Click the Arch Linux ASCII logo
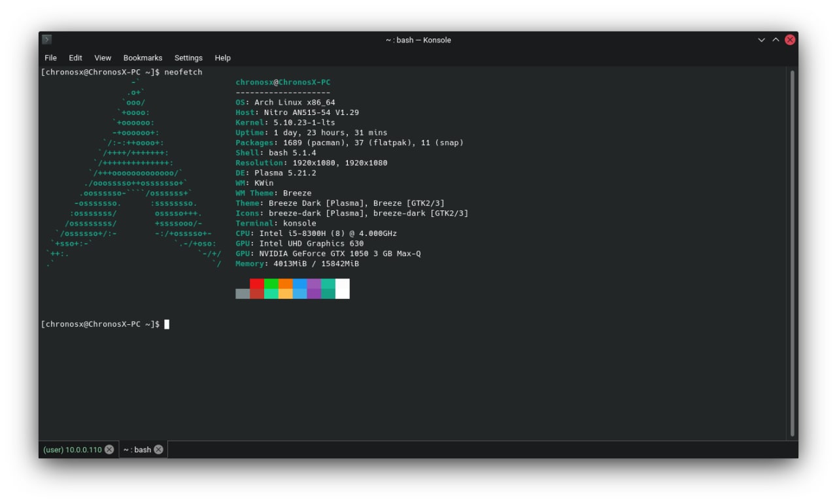 (x=133, y=173)
